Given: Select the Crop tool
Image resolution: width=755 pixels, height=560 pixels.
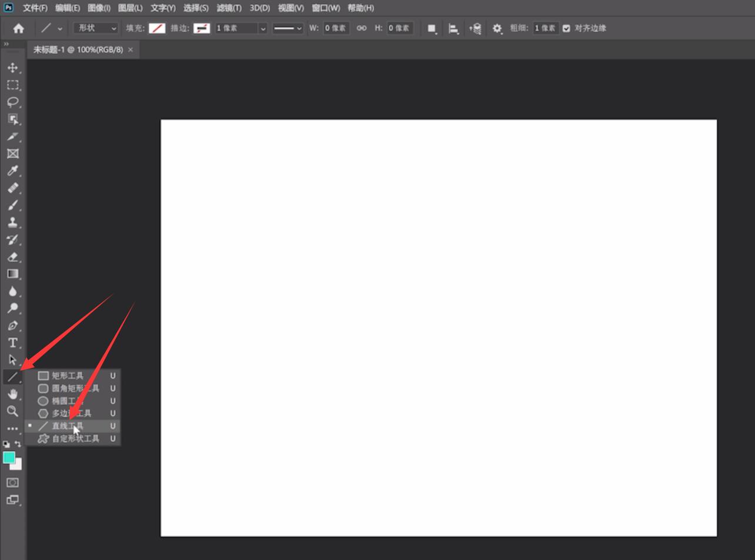Looking at the screenshot, I should tap(12, 136).
